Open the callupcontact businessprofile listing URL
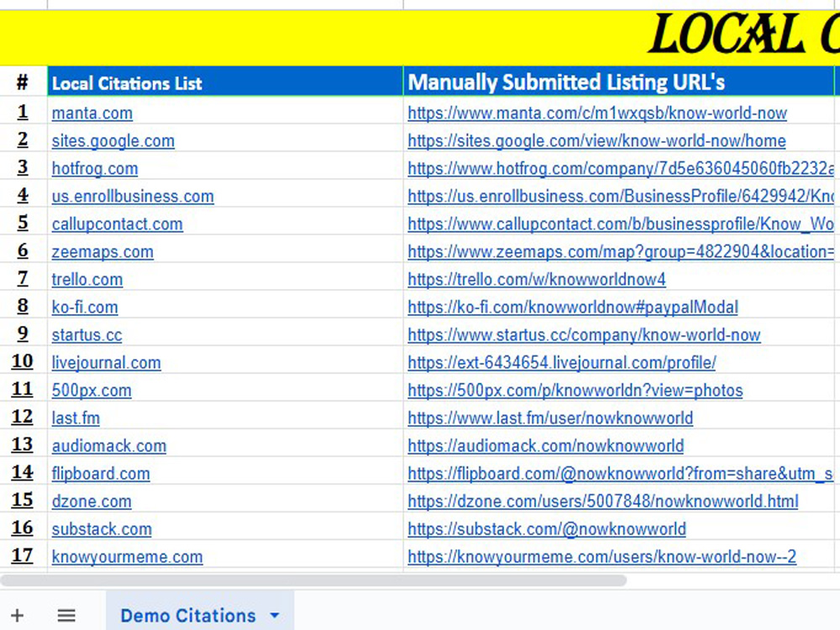This screenshot has width=840, height=630. [x=621, y=224]
